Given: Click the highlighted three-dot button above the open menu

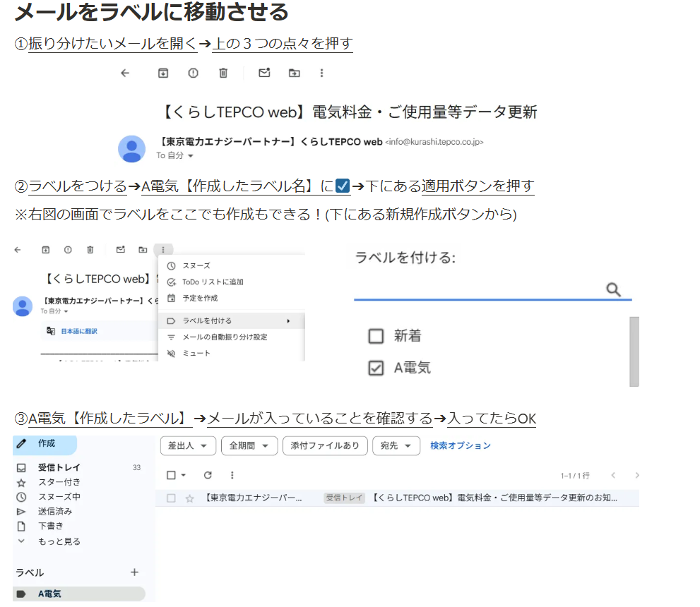Looking at the screenshot, I should click(163, 250).
